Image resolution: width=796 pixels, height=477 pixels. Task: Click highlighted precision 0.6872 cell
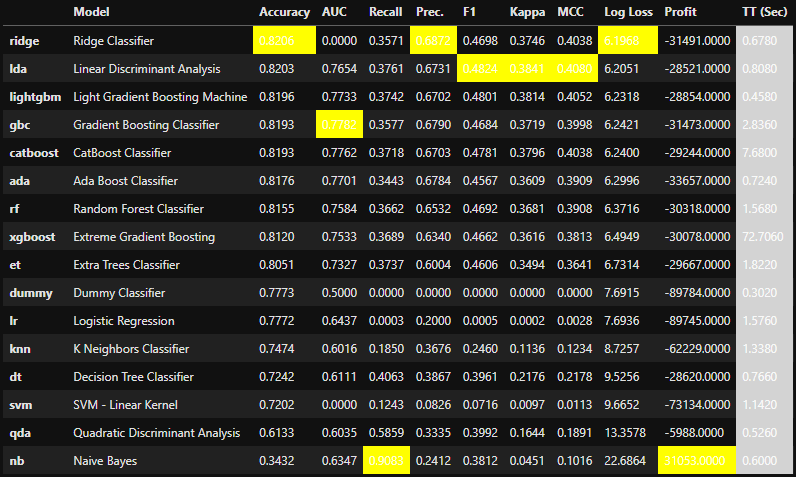click(x=433, y=41)
